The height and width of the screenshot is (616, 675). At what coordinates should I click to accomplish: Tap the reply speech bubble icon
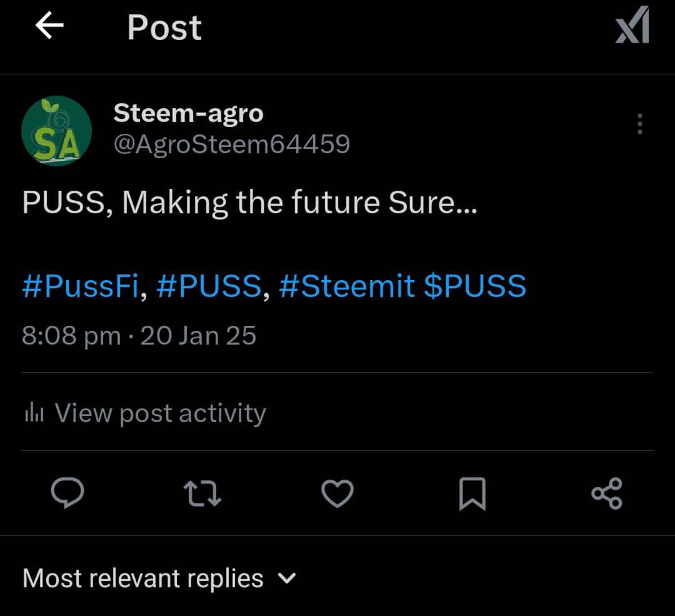pos(67,493)
